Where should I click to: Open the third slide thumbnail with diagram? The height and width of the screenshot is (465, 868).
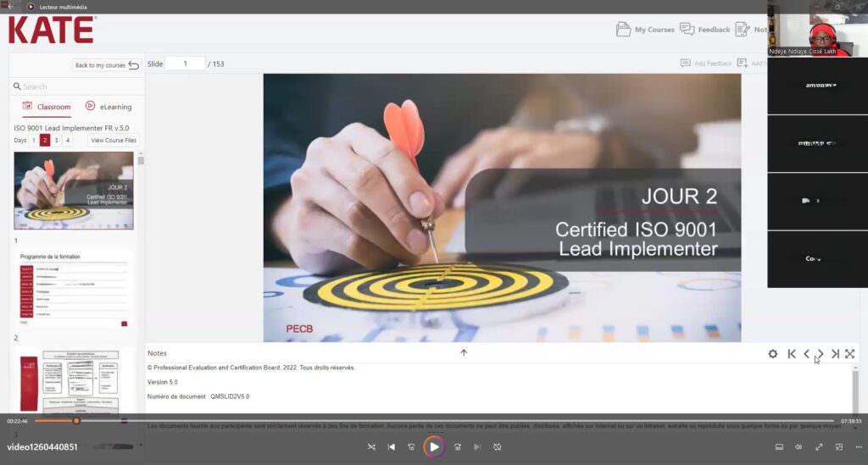click(74, 381)
